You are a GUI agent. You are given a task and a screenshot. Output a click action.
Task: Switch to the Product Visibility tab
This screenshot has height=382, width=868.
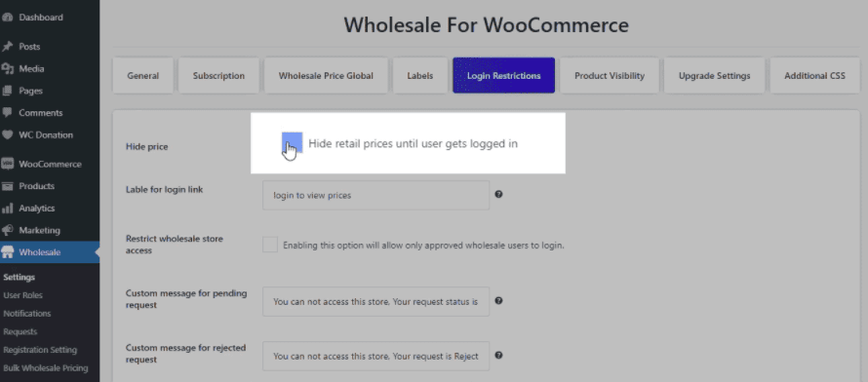610,76
